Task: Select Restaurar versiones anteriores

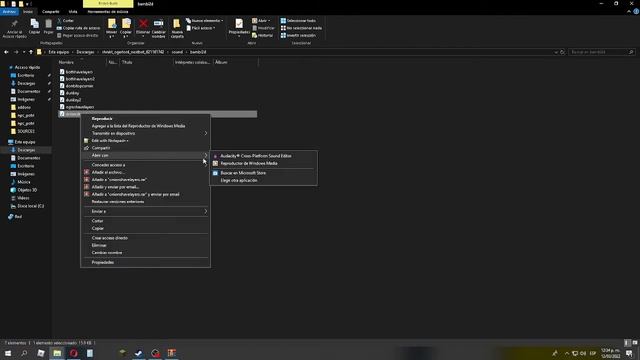Action: pyautogui.click(x=118, y=202)
